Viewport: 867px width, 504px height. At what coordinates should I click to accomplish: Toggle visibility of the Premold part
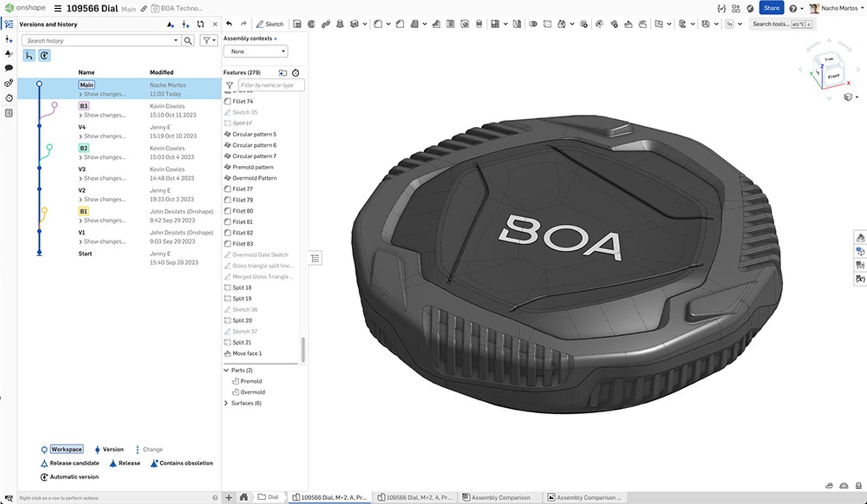pyautogui.click(x=251, y=381)
